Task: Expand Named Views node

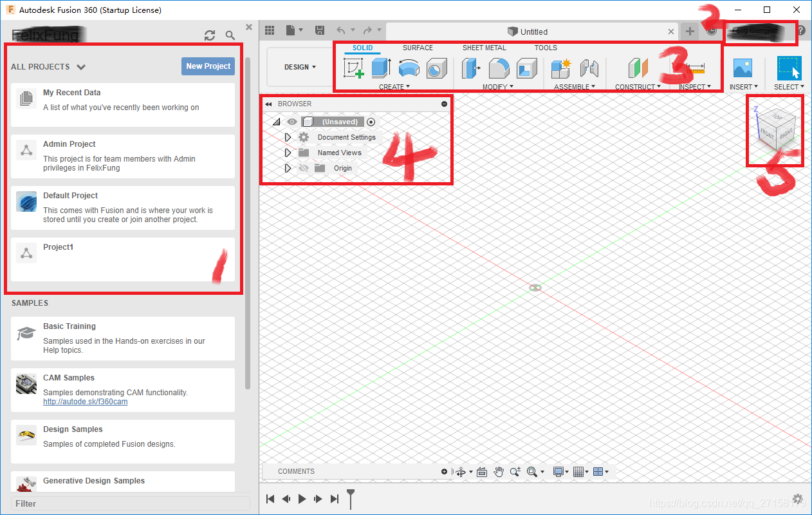Action: click(288, 153)
